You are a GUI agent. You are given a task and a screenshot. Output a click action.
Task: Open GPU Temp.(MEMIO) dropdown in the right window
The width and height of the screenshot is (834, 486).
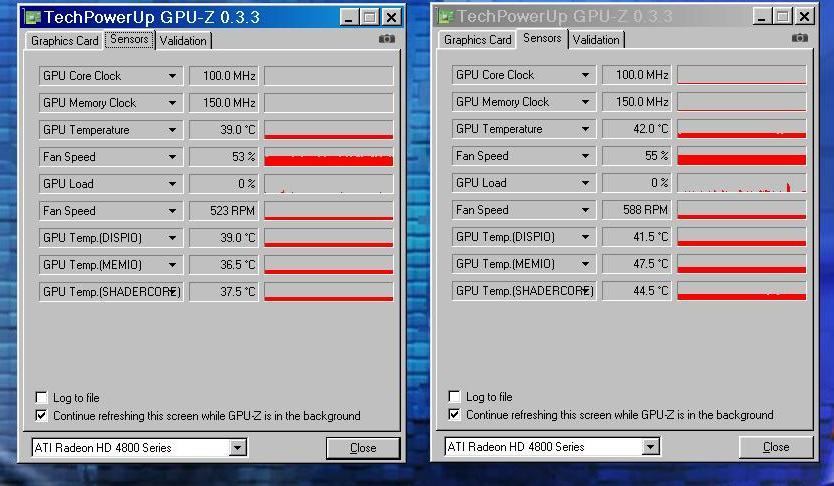point(585,264)
